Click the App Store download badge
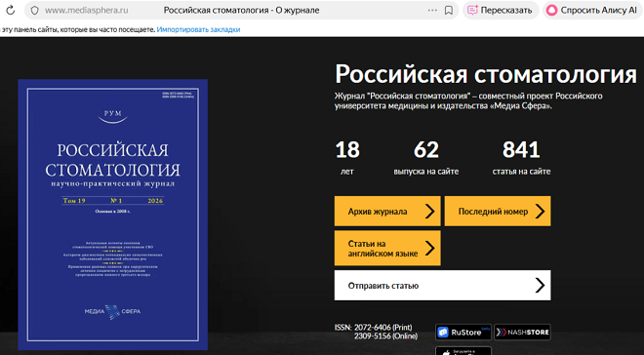This screenshot has width=644, height=355. [x=463, y=351]
